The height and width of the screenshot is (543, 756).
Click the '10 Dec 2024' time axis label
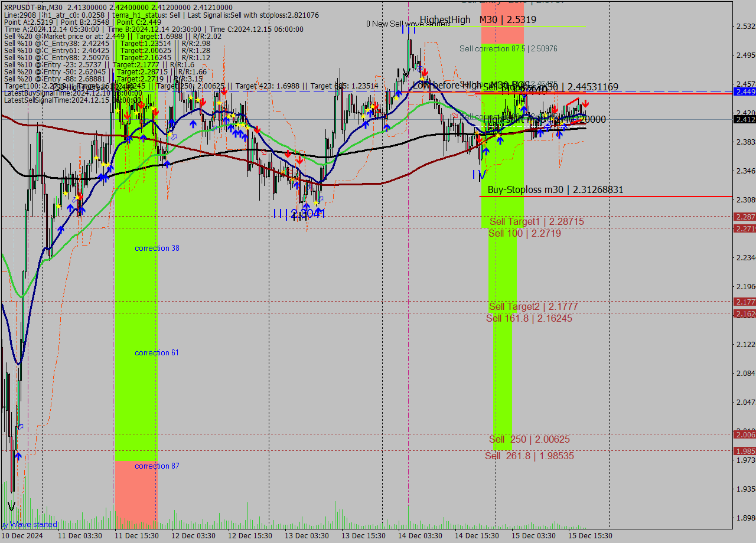pos(23,536)
